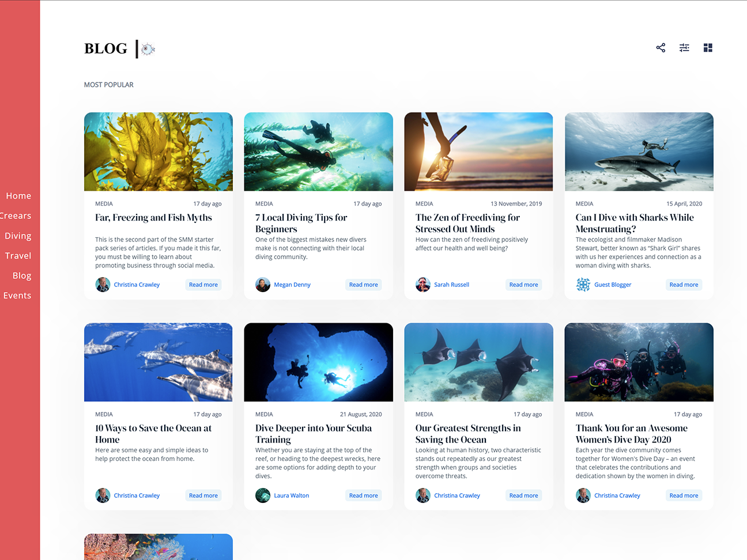Open the women divers group thumbnail

point(639,362)
